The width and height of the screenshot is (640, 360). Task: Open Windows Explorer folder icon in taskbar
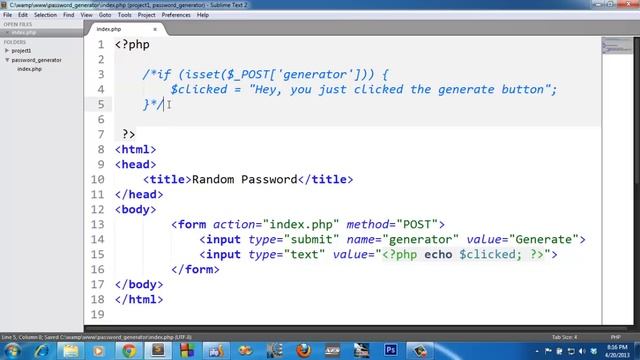pyautogui.click(x=70, y=351)
